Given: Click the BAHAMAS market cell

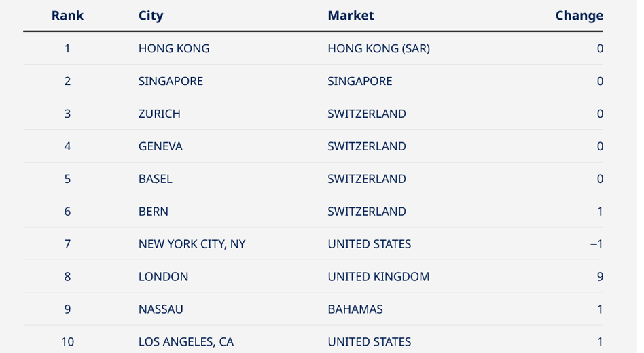Looking at the screenshot, I should [355, 309].
